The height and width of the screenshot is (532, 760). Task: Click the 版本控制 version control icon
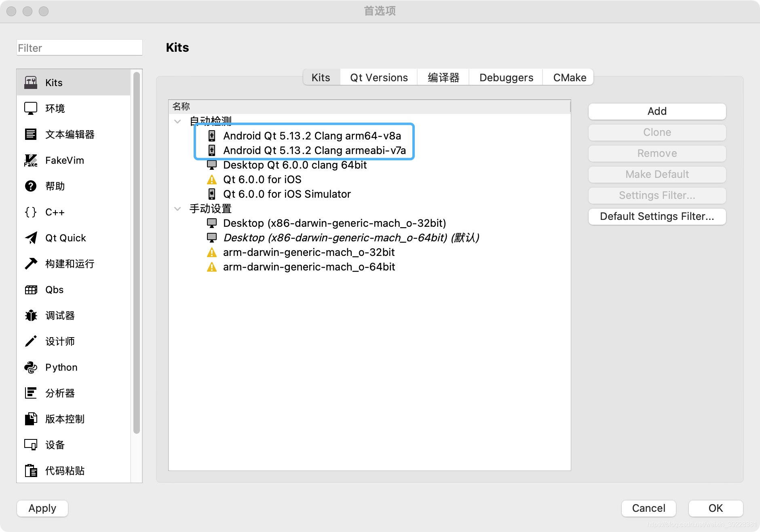pyautogui.click(x=31, y=419)
